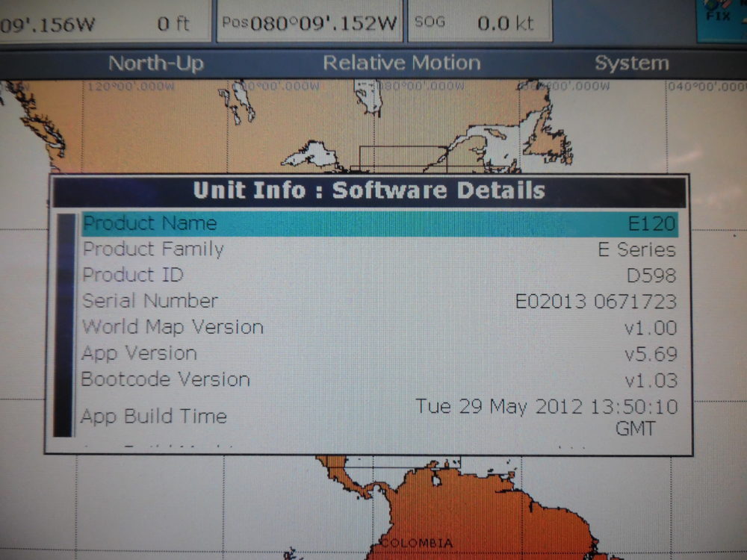Select the highlighted Product Name row
This screenshot has width=747, height=560.
click(379, 223)
